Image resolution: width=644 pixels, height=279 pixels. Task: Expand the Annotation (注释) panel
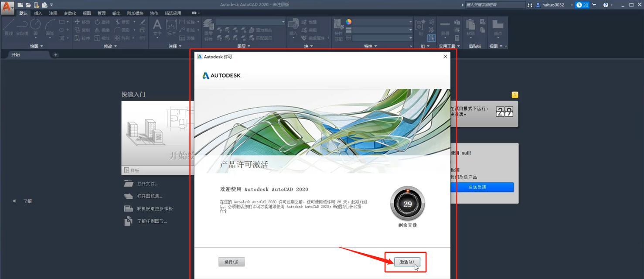click(x=175, y=46)
